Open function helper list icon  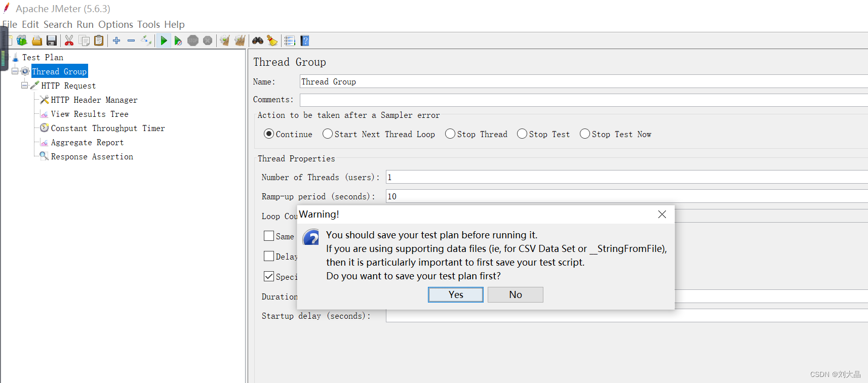[290, 40]
